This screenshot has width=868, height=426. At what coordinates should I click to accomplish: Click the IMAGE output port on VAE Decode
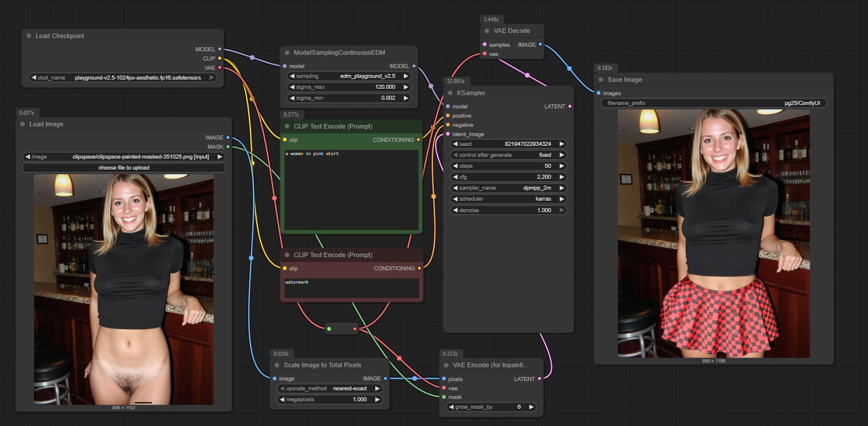pyautogui.click(x=540, y=44)
